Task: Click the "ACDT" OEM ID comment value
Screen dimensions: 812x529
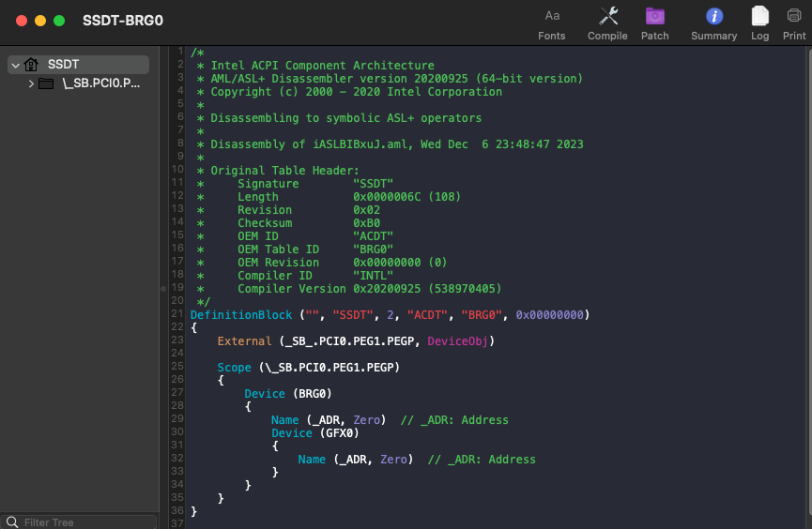Action: [x=374, y=236]
